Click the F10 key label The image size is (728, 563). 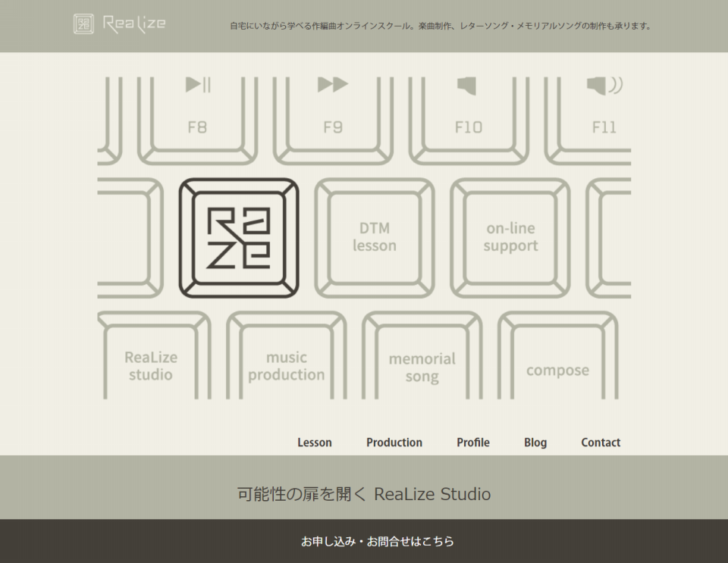click(469, 127)
